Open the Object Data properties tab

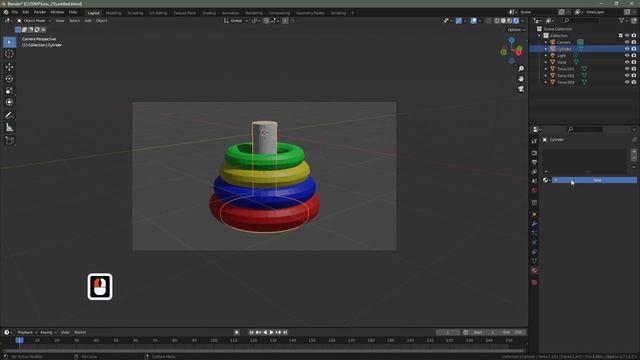(534, 261)
